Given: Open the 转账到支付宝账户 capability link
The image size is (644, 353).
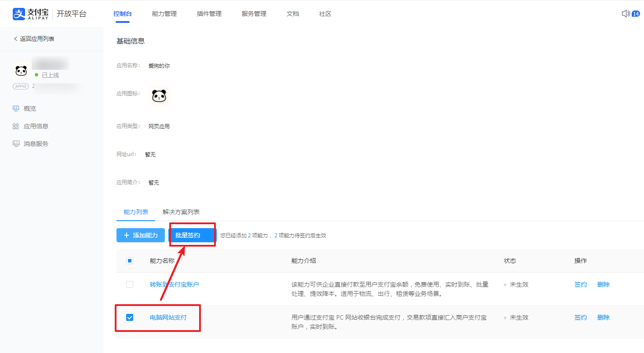Looking at the screenshot, I should (175, 284).
